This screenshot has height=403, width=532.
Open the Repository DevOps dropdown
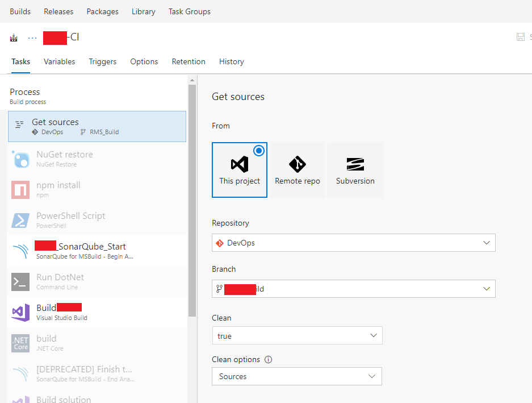[x=354, y=243]
